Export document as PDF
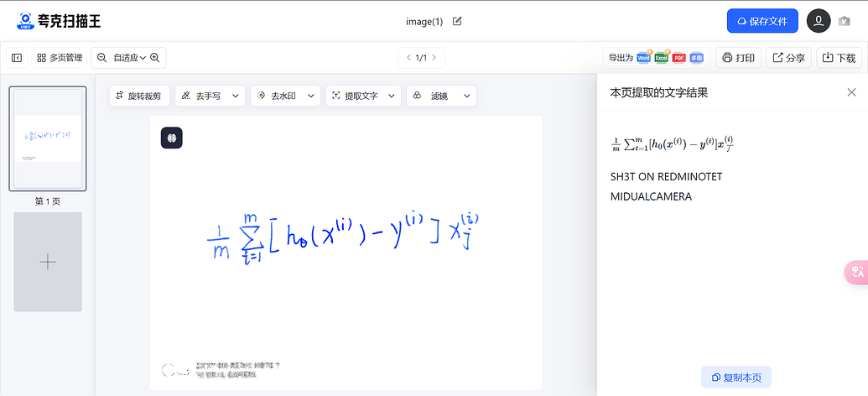Screen dimensions: 868x396 679,58
